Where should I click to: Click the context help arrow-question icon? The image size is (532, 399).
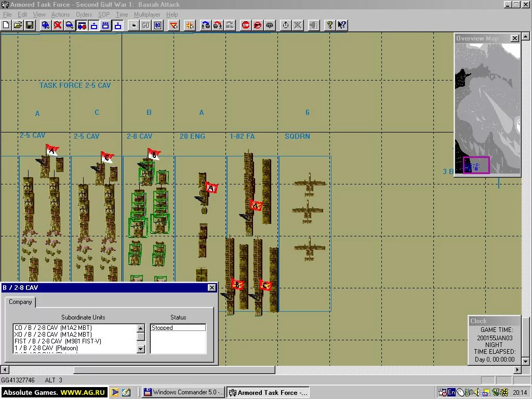click(x=342, y=25)
